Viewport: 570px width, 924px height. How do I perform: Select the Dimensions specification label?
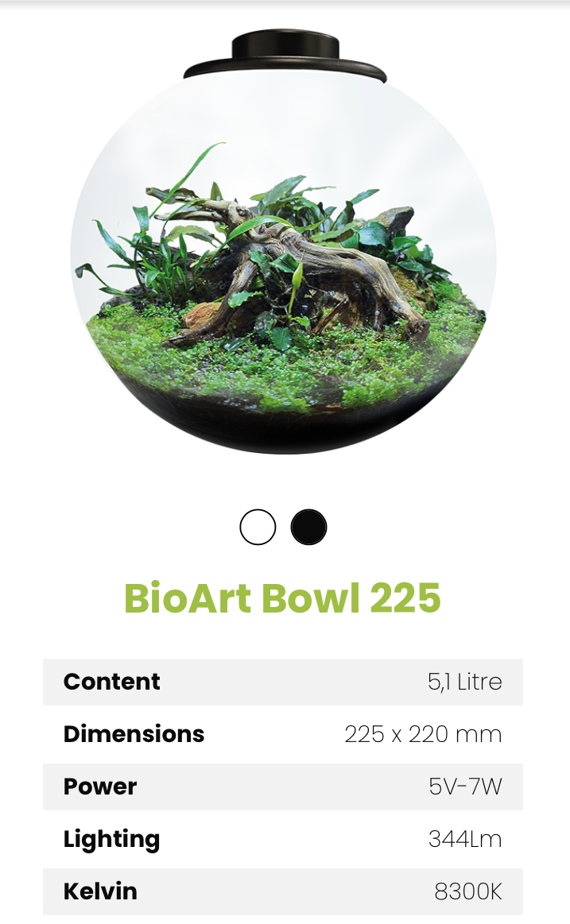click(134, 734)
